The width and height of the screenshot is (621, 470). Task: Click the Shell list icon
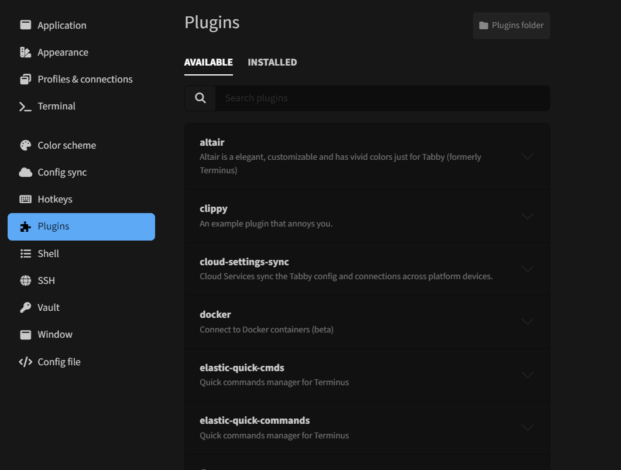[25, 253]
